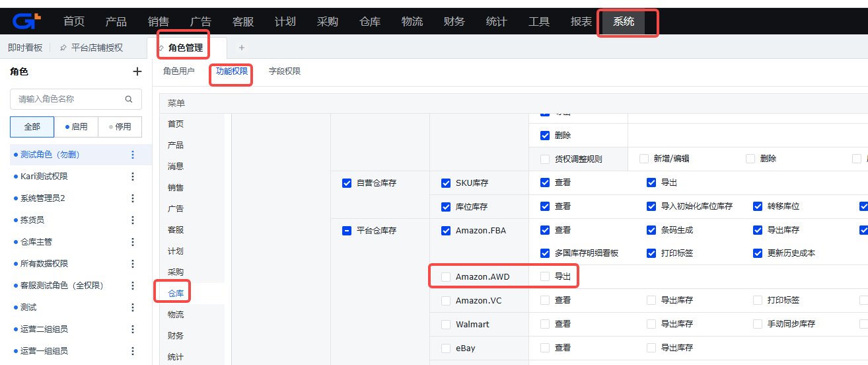868x365 pixels.
Task: Check the 货权调整规则 checkbox
Action: (x=545, y=159)
